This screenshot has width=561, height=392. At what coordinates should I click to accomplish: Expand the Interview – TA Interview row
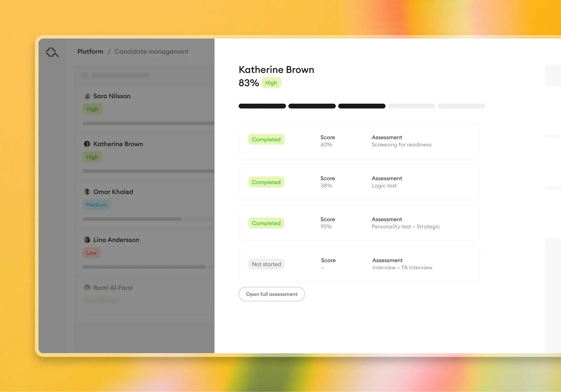tap(359, 264)
